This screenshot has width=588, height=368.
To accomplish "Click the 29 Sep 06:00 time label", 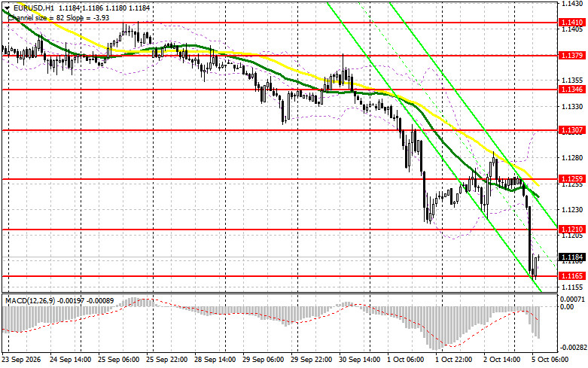I will click(264, 360).
